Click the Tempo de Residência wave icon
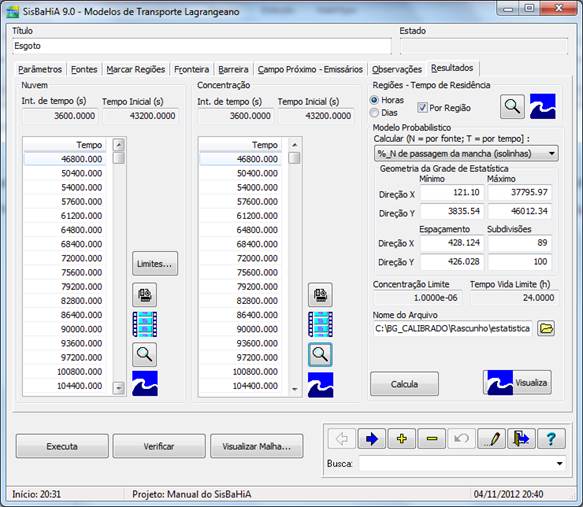The width and height of the screenshot is (583, 507). coord(542,106)
